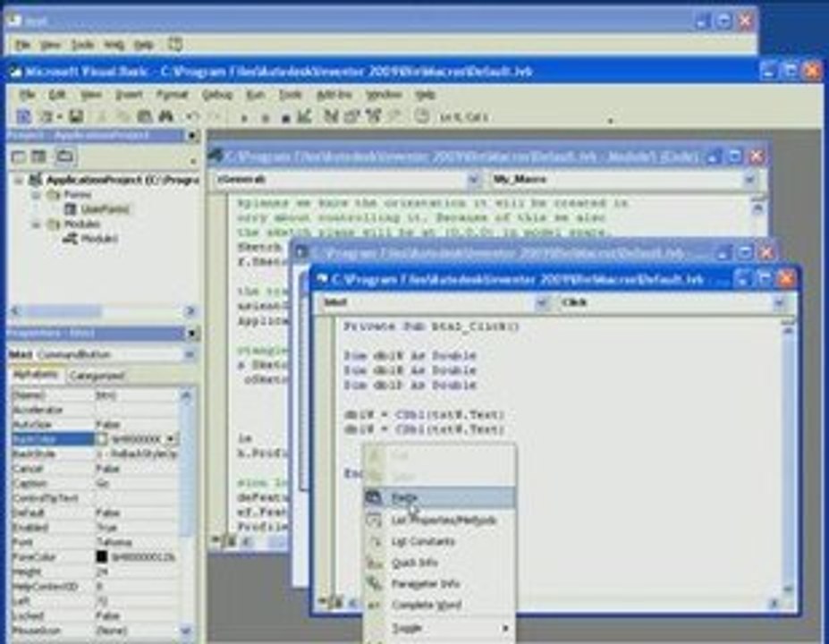Choose List Constants from context menu

point(439,541)
